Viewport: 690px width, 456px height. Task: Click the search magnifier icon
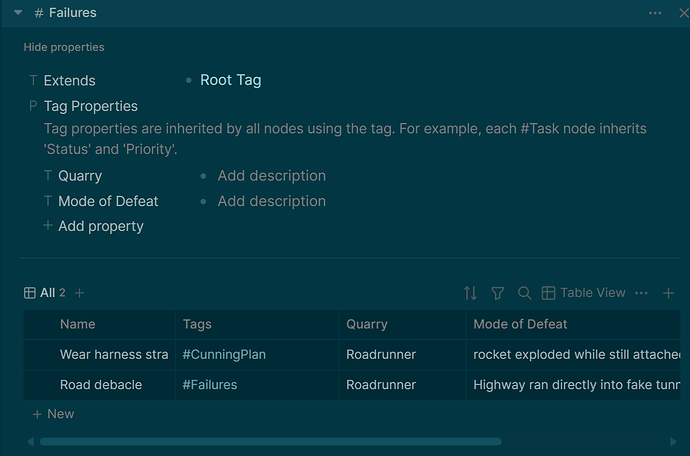pos(524,293)
